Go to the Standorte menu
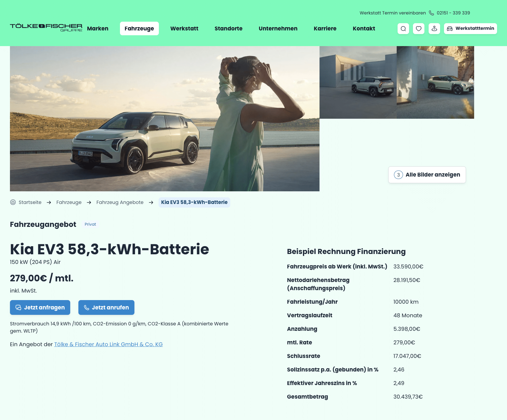Screen dimensions: 507x420 (x=228, y=29)
